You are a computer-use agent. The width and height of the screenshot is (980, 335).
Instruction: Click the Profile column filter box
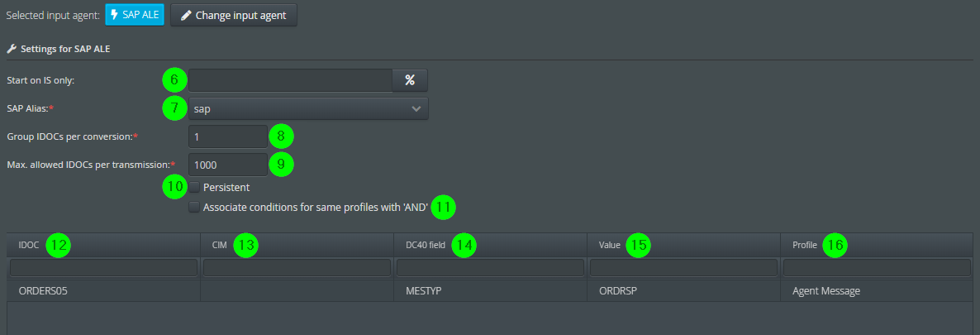point(877,267)
